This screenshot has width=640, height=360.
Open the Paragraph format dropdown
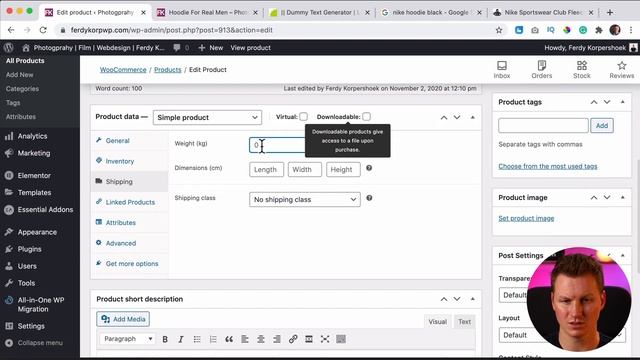click(127, 339)
